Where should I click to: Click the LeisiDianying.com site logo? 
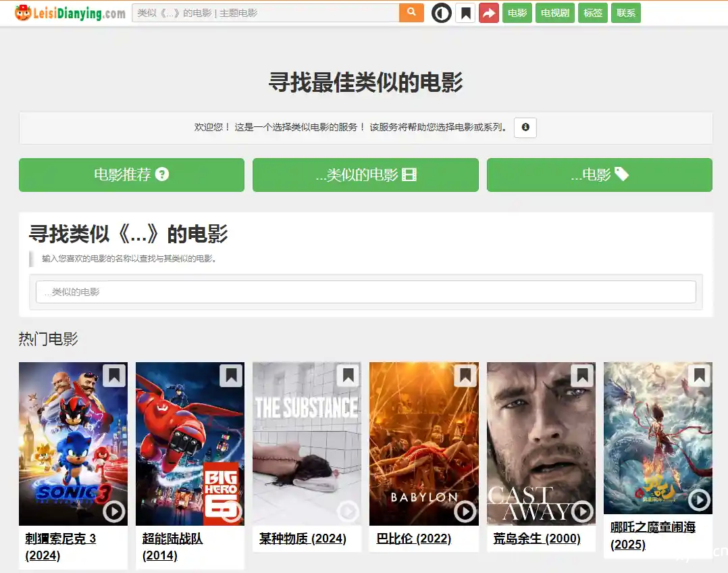tap(70, 13)
